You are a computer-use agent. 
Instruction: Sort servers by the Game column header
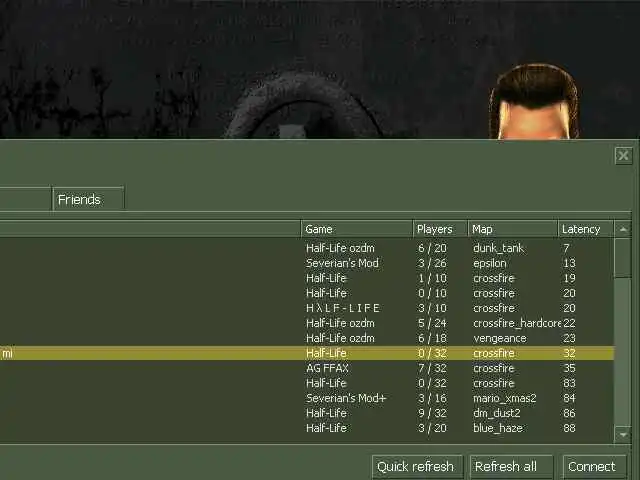click(x=356, y=229)
